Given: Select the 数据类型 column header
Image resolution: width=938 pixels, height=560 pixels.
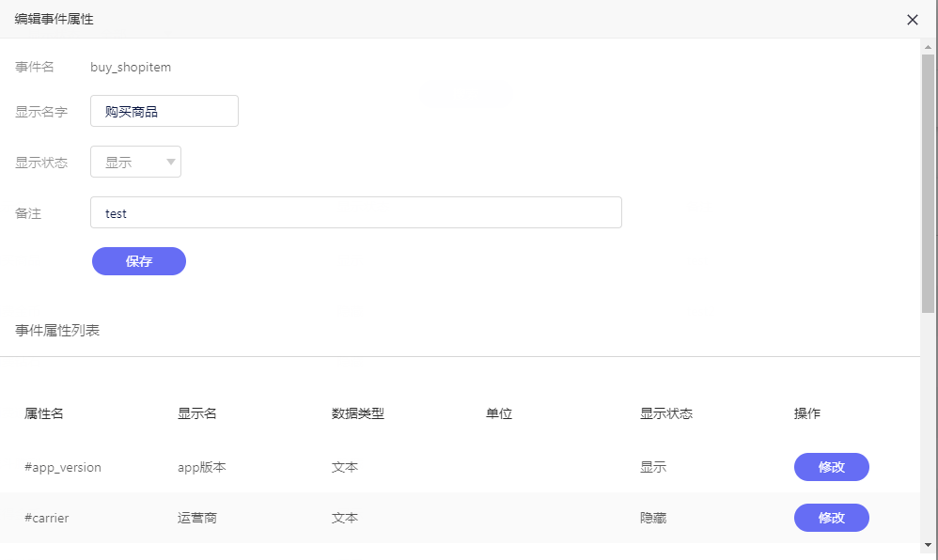Looking at the screenshot, I should click(x=358, y=413).
